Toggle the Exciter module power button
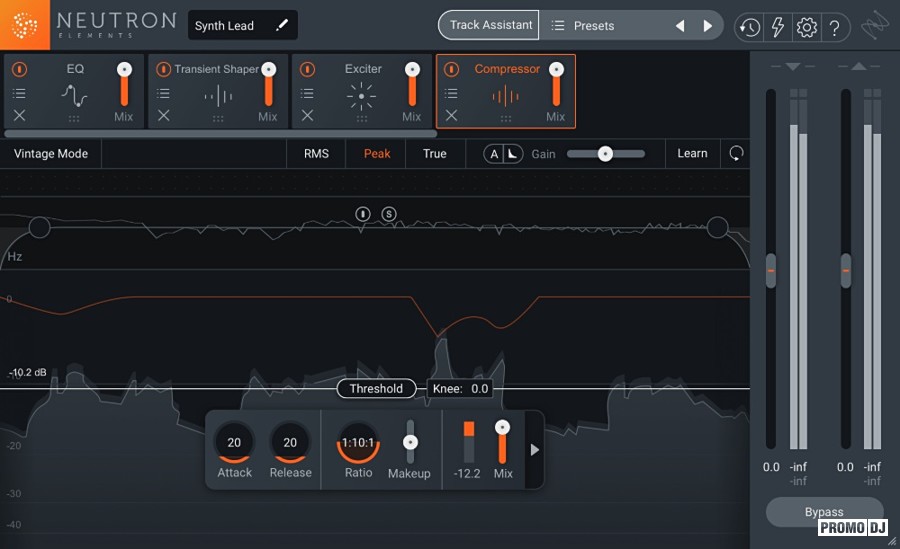Image resolution: width=900 pixels, height=549 pixels. [307, 70]
